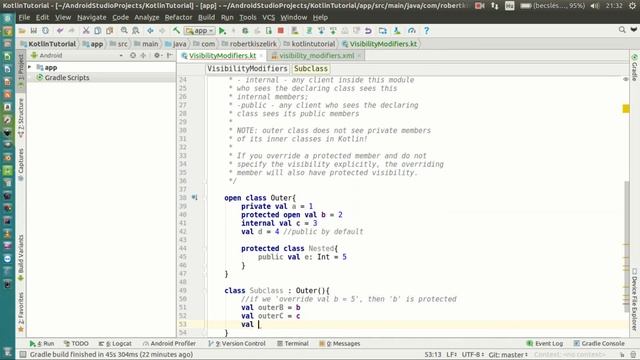The height and width of the screenshot is (360, 640).
Task: Click the Hide Project panel icon
Action: tap(170, 55)
